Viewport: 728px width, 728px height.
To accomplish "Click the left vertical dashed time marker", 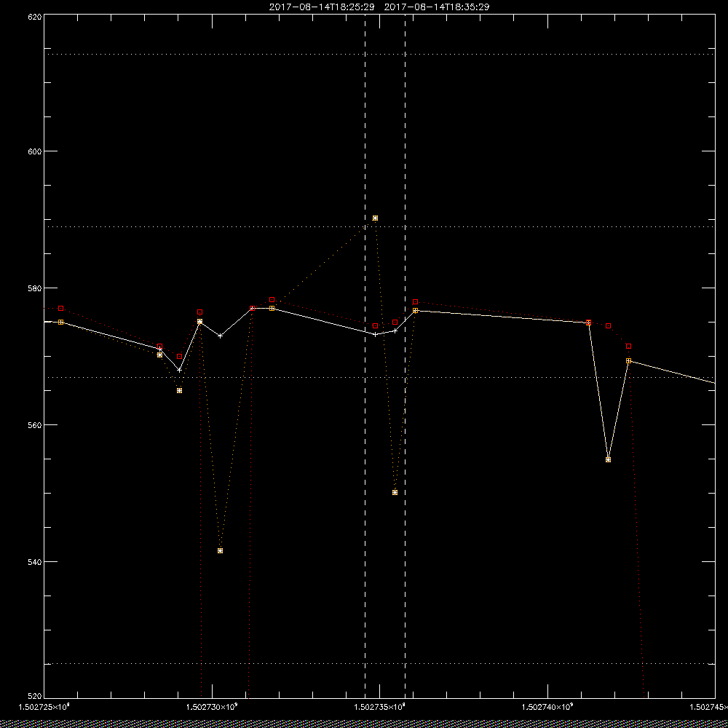I will 365,356.
